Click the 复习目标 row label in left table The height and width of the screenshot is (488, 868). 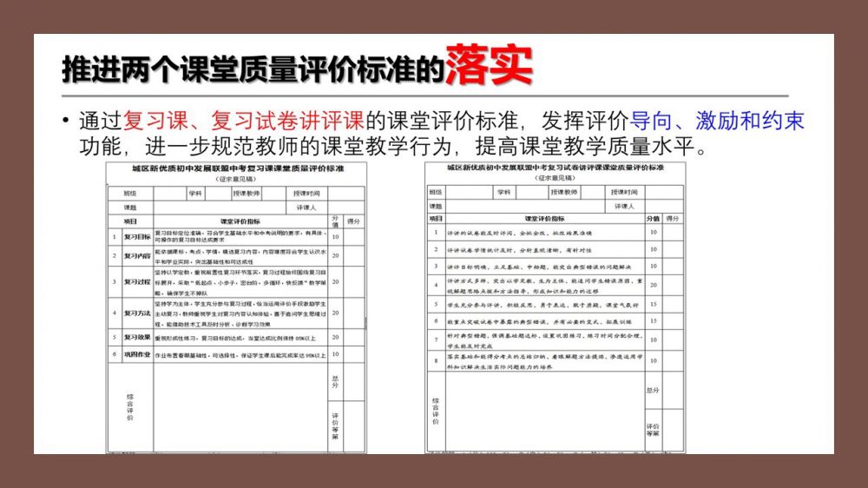coord(136,236)
